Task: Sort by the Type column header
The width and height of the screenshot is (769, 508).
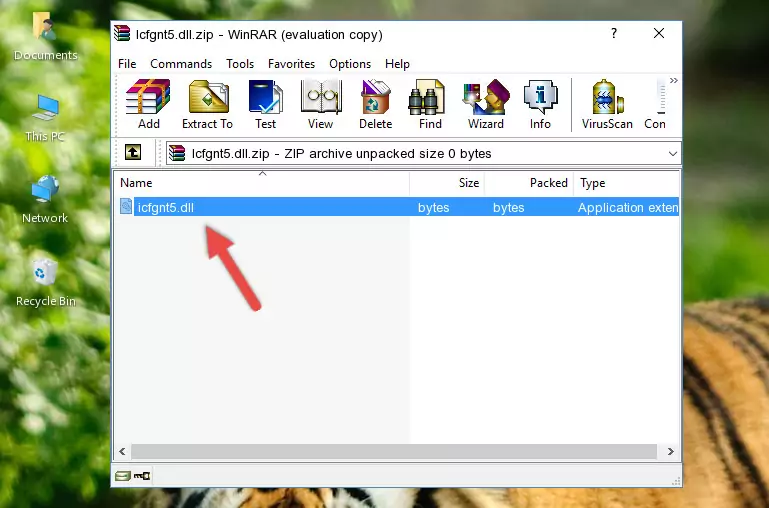Action: coord(626,182)
